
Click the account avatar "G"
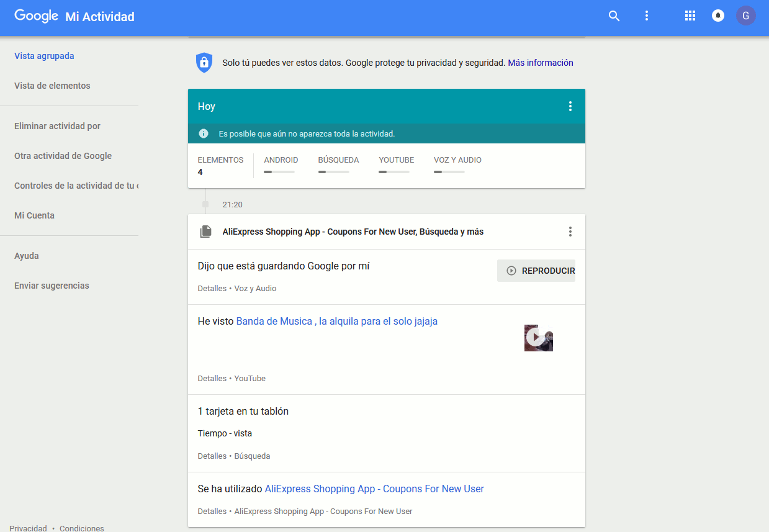pyautogui.click(x=745, y=16)
